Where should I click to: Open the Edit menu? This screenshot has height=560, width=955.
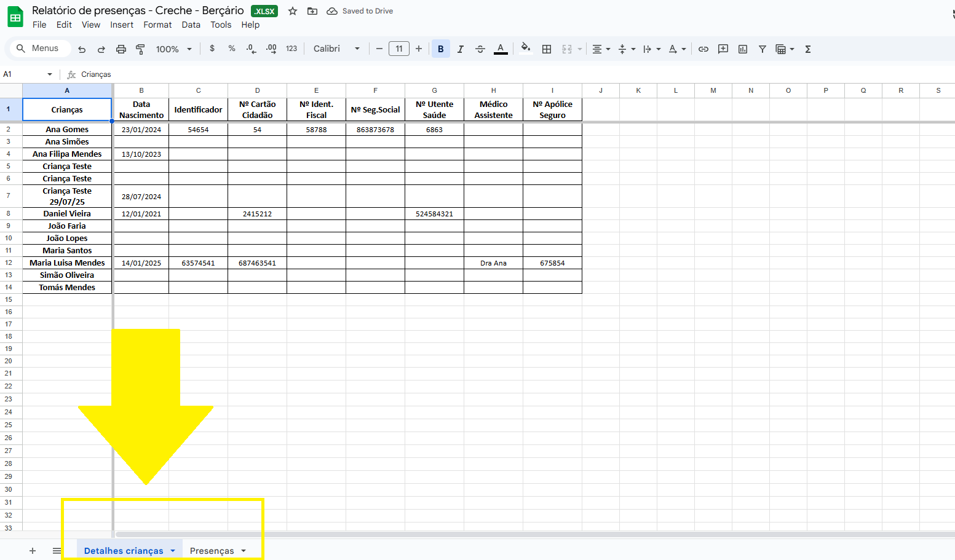tap(64, 25)
